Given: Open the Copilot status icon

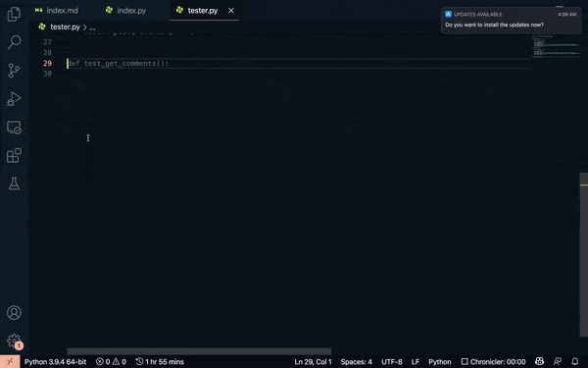Looking at the screenshot, I should 539,361.
